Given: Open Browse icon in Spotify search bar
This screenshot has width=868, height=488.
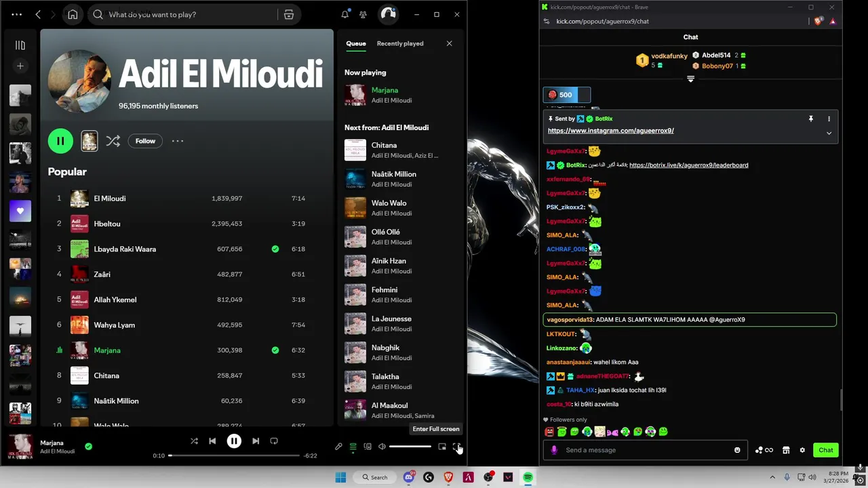Looking at the screenshot, I should coord(289,14).
